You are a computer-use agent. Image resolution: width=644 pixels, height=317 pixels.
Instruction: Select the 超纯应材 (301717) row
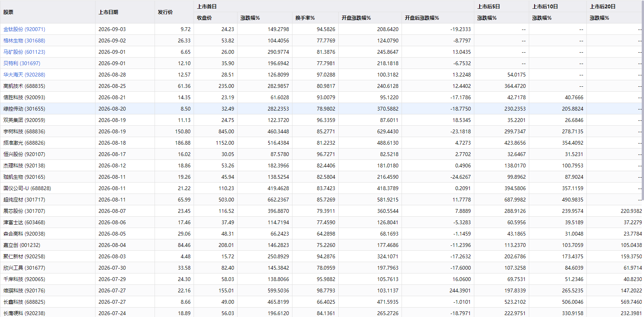tap(322, 200)
